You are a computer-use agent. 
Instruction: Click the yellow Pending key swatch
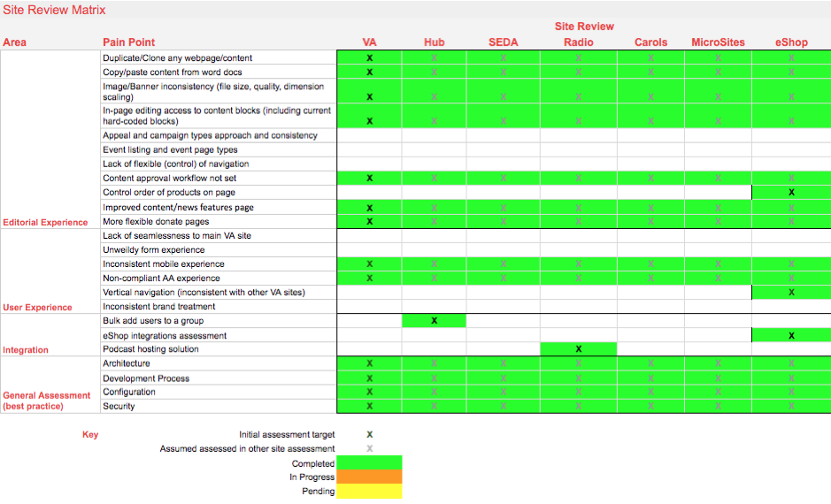(x=369, y=491)
